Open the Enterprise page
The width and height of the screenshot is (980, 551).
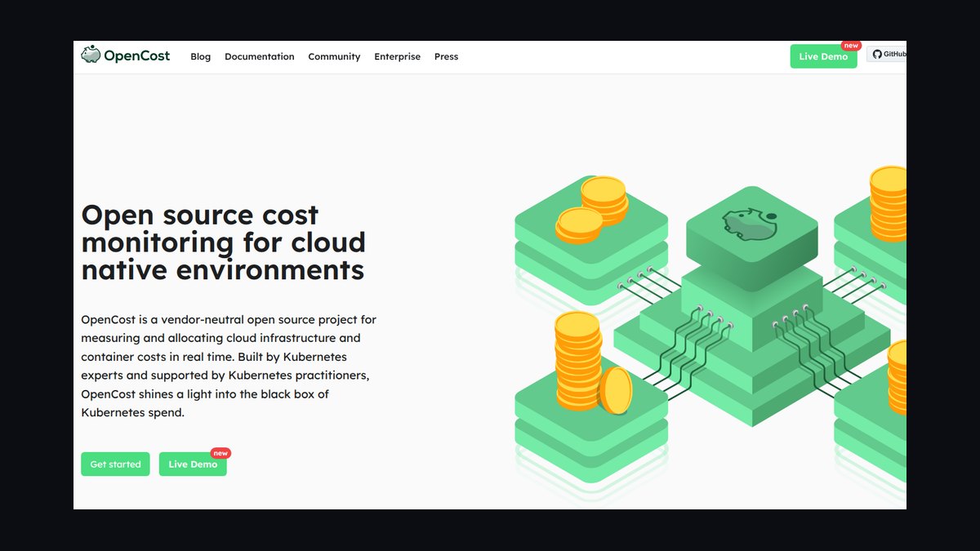(397, 56)
